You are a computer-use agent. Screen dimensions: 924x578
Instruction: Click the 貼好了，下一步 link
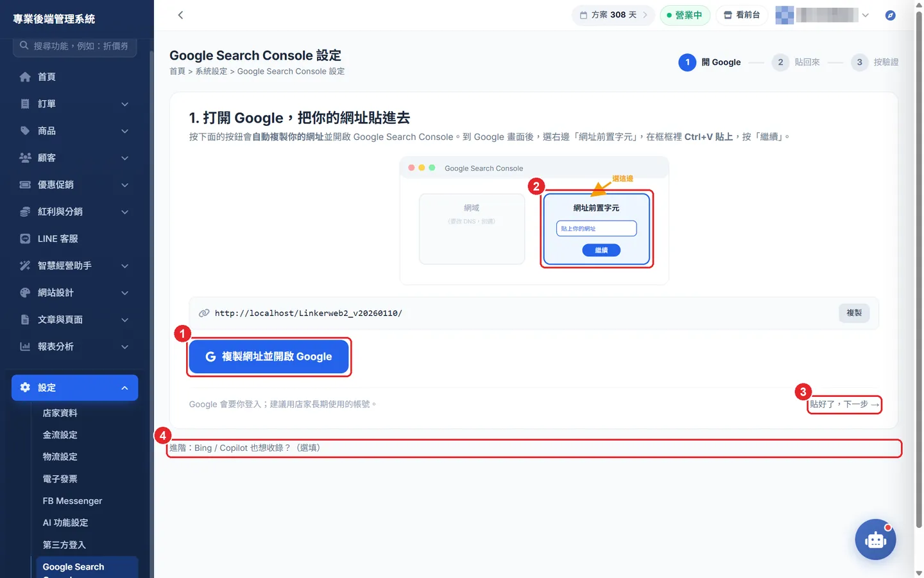coord(844,405)
